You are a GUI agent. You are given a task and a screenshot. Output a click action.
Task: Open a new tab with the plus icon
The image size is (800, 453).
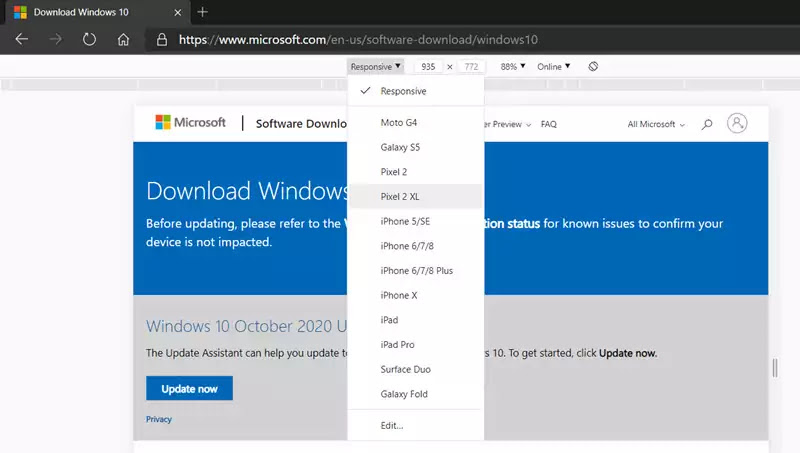pos(203,12)
